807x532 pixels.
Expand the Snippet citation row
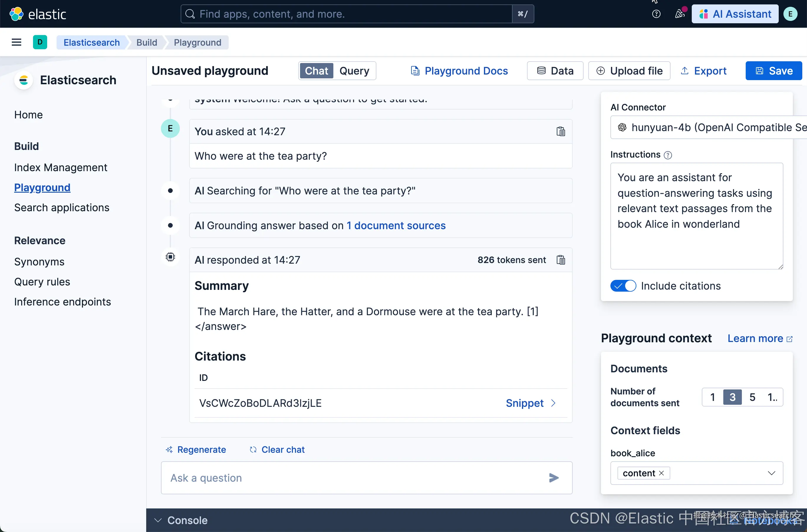[x=531, y=403]
